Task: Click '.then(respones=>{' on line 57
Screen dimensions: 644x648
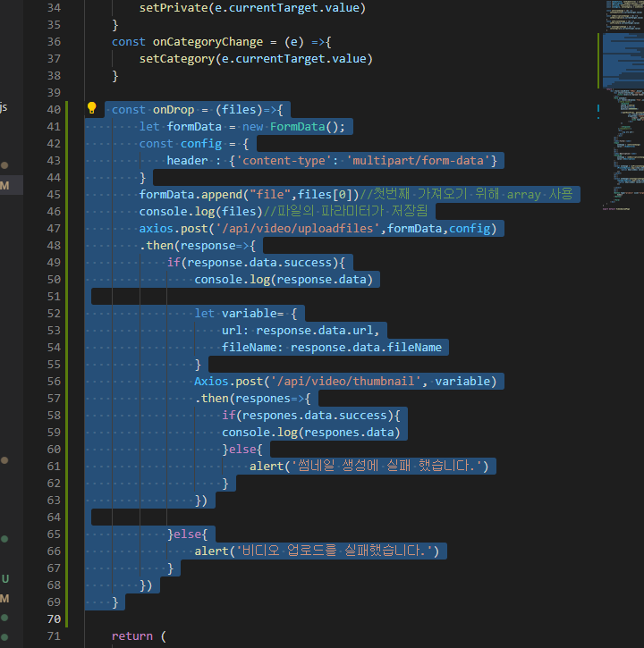Action: point(252,399)
